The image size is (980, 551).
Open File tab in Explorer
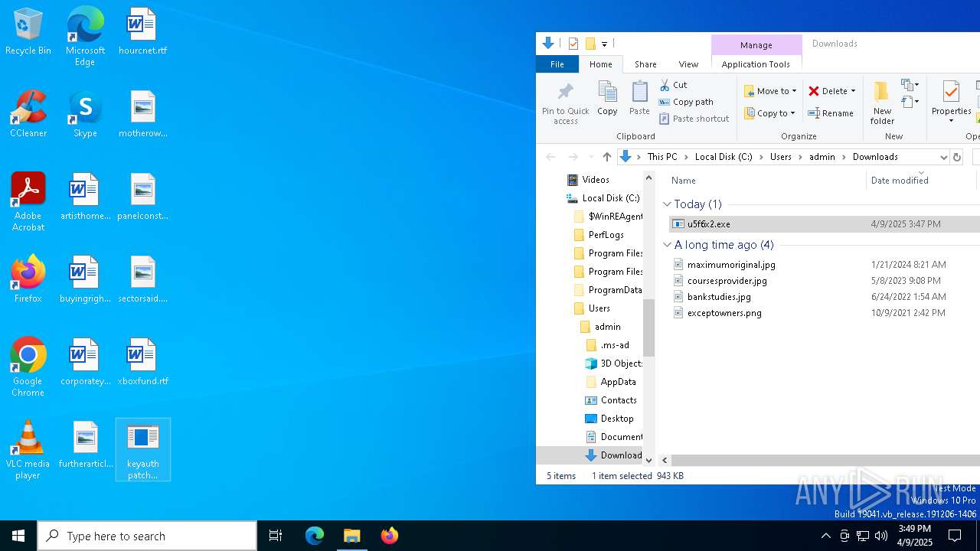[557, 64]
